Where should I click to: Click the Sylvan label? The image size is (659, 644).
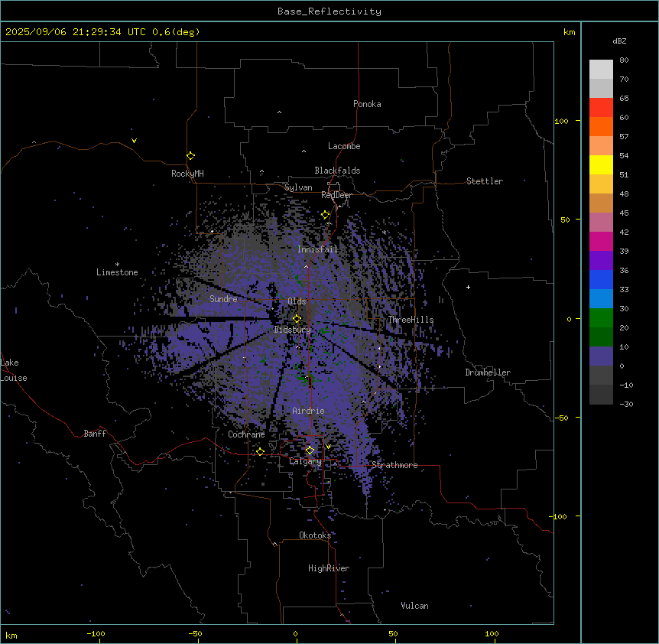(x=298, y=187)
